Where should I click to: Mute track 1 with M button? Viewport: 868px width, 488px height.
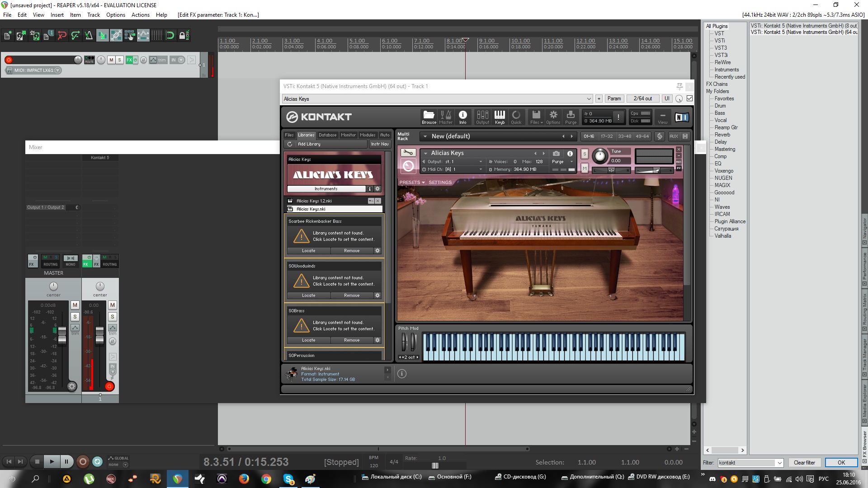(x=111, y=60)
